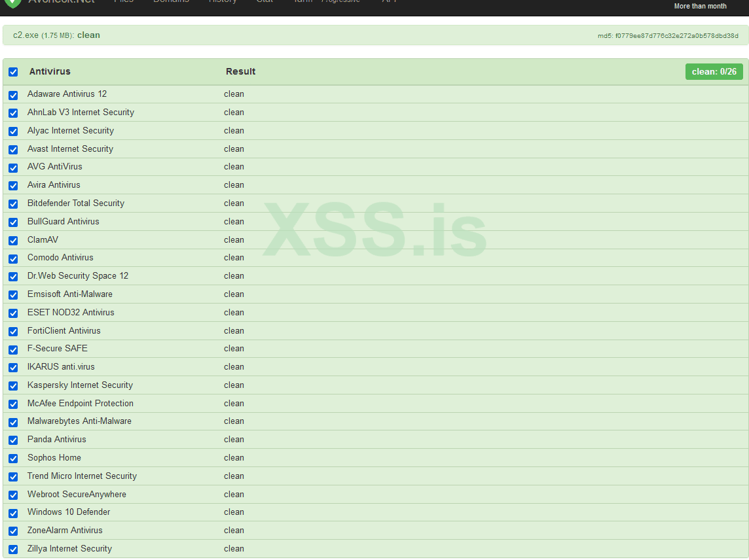Click the 'Malwarebytes Anti-Malware' name
749x560 pixels.
tap(79, 421)
